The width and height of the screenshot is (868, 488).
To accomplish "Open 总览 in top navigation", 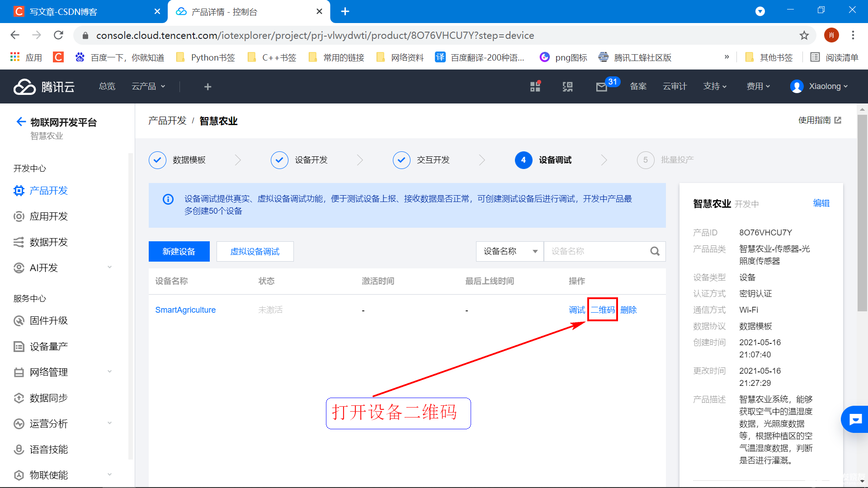I will tap(107, 86).
